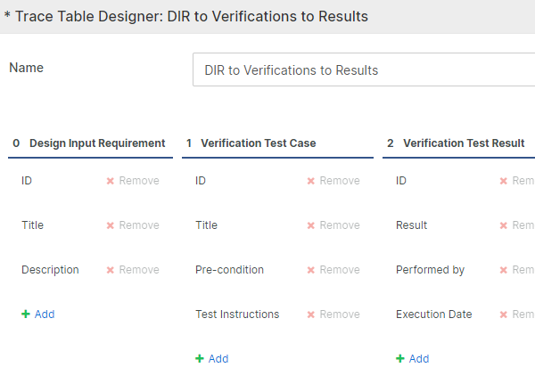Remove Title from Verification Test Case column
Image resolution: width=535 pixels, height=392 pixels.
pos(333,225)
